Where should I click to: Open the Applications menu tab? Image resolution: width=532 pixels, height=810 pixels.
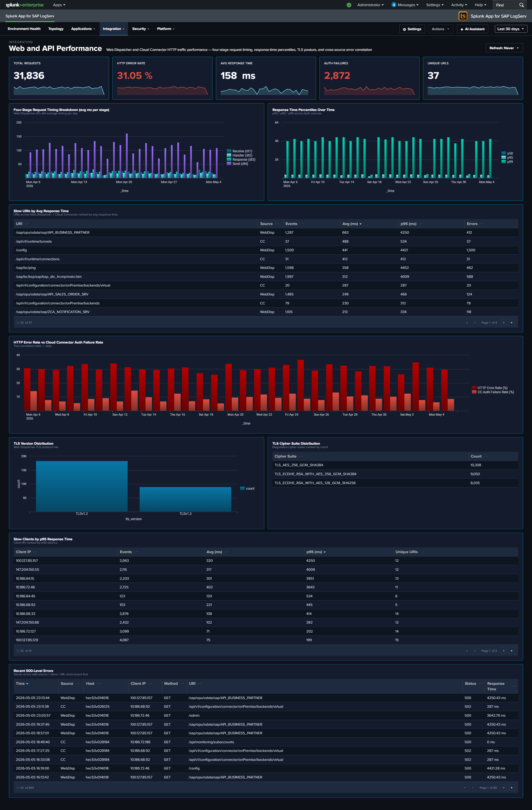tap(83, 29)
